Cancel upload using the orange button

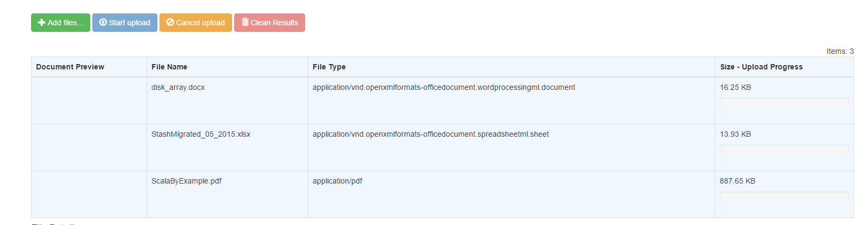(196, 23)
